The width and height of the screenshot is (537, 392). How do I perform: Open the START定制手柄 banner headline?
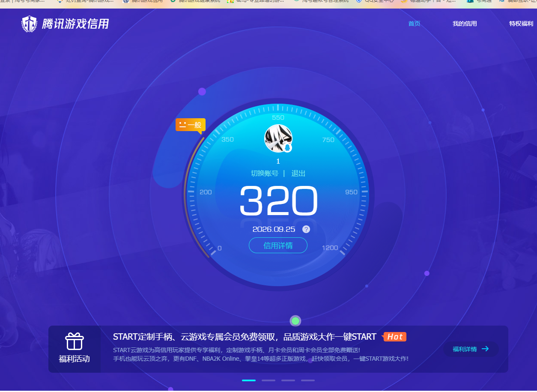tap(245, 337)
